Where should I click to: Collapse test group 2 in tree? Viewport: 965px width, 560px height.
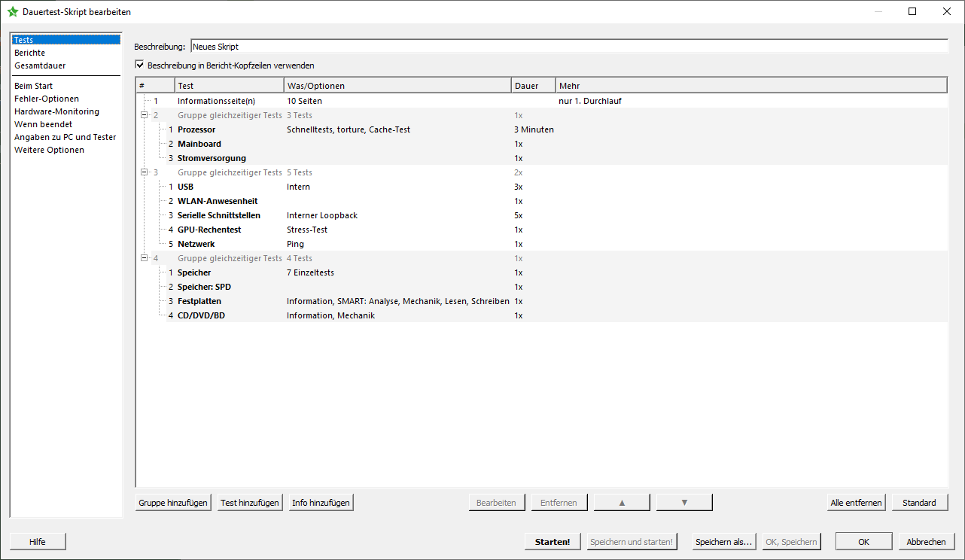(x=144, y=115)
